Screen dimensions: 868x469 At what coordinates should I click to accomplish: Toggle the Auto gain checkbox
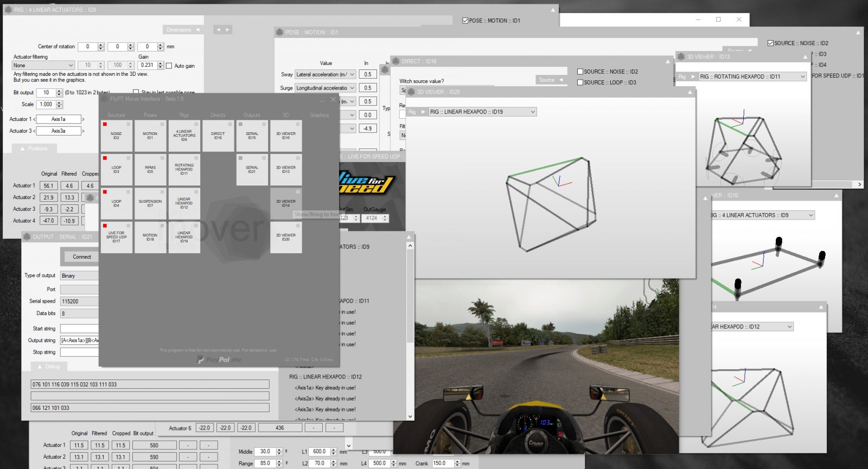tap(169, 66)
